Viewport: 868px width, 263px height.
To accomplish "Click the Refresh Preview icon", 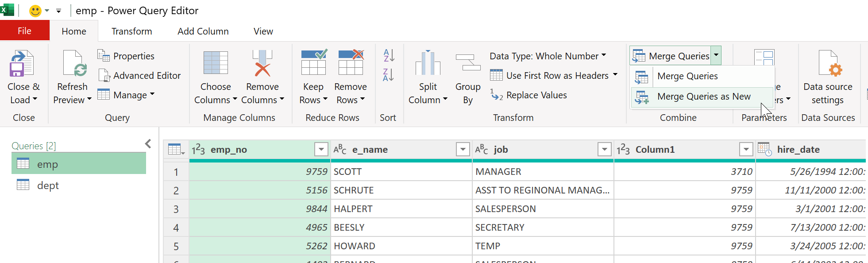I will pyautogui.click(x=73, y=63).
